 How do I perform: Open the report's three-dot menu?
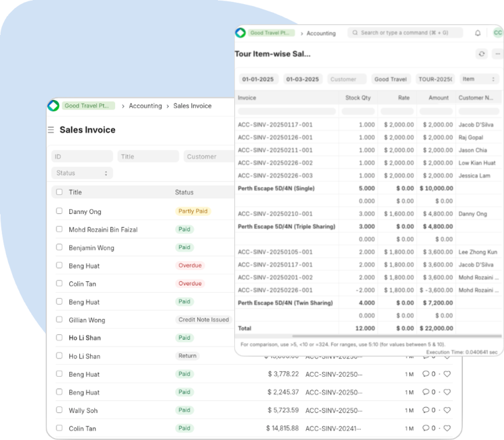[497, 54]
